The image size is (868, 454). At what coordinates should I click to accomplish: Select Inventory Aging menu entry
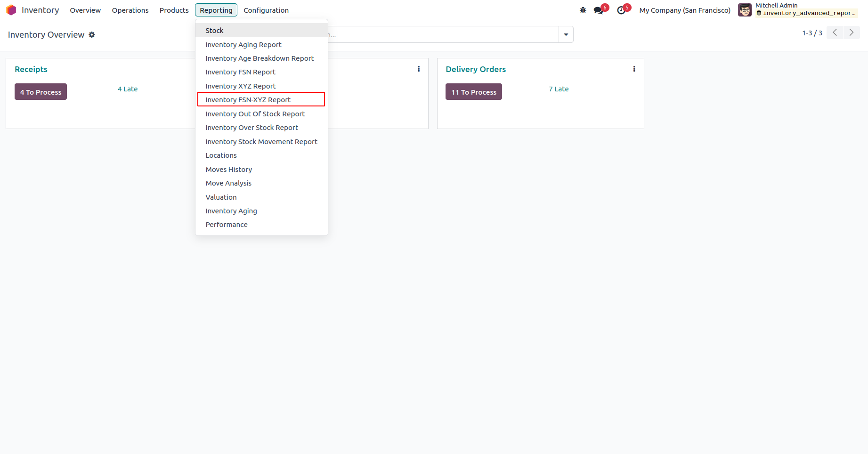pyautogui.click(x=261, y=211)
